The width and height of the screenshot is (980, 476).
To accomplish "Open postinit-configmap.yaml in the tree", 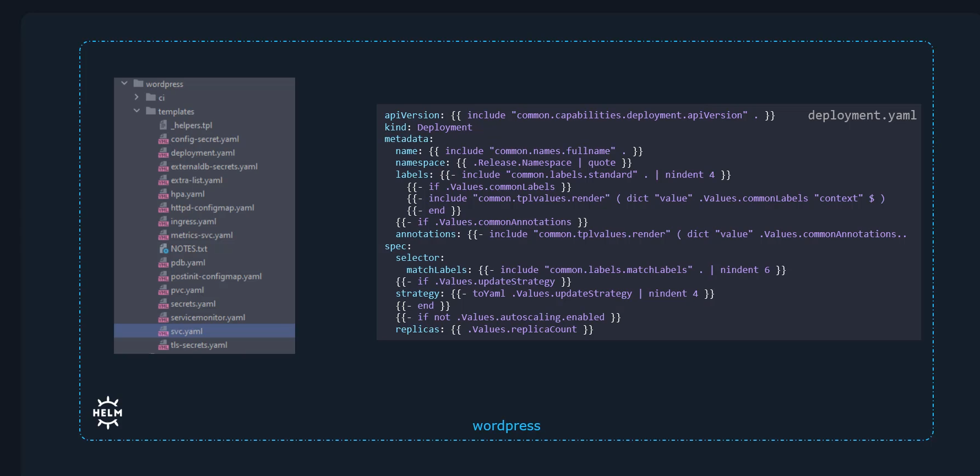I will pyautogui.click(x=216, y=277).
